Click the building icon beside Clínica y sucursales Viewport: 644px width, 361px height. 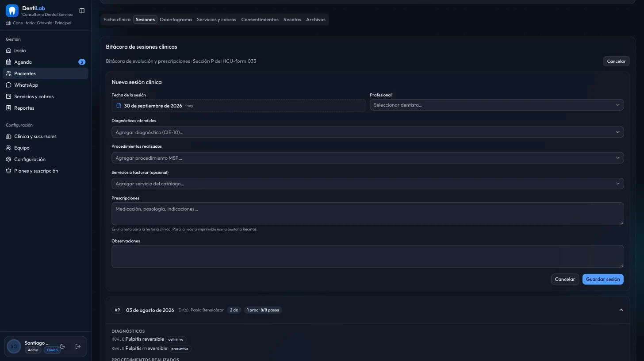point(8,136)
